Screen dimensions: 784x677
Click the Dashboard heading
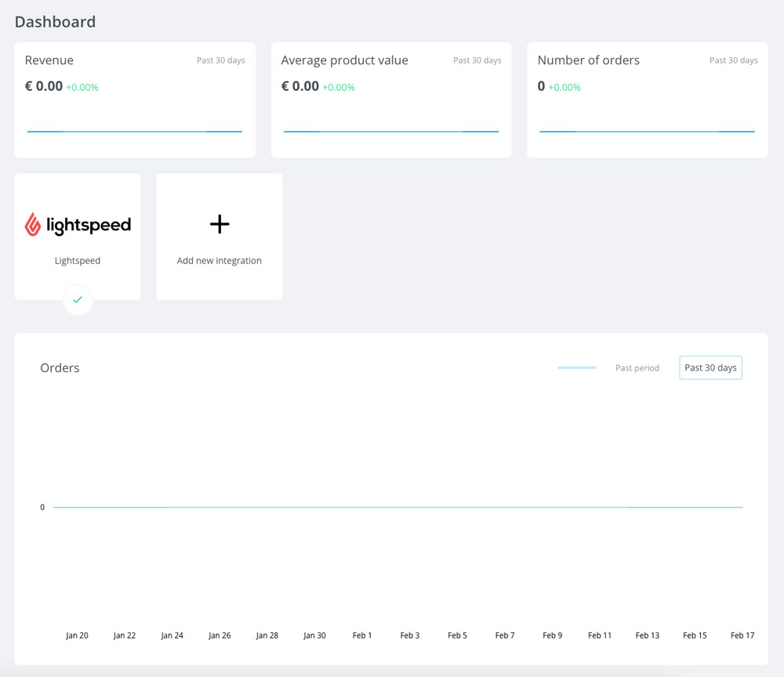click(x=55, y=21)
